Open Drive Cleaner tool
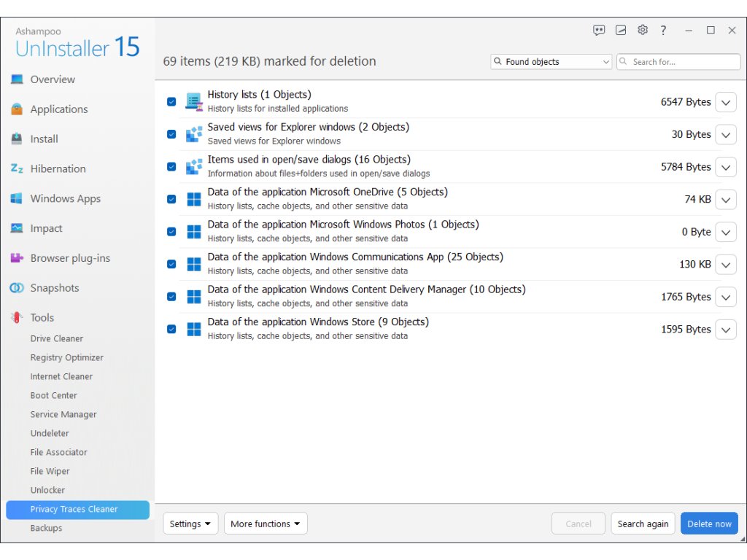 [57, 338]
